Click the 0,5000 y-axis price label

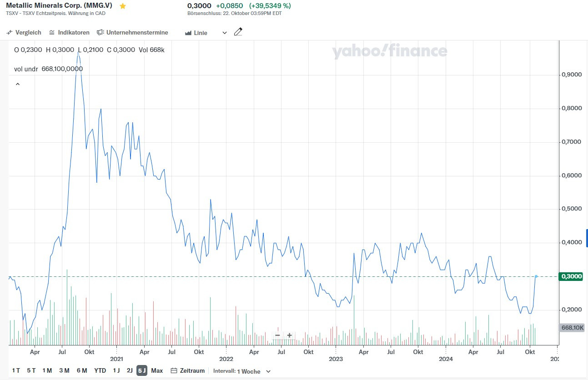click(x=573, y=209)
